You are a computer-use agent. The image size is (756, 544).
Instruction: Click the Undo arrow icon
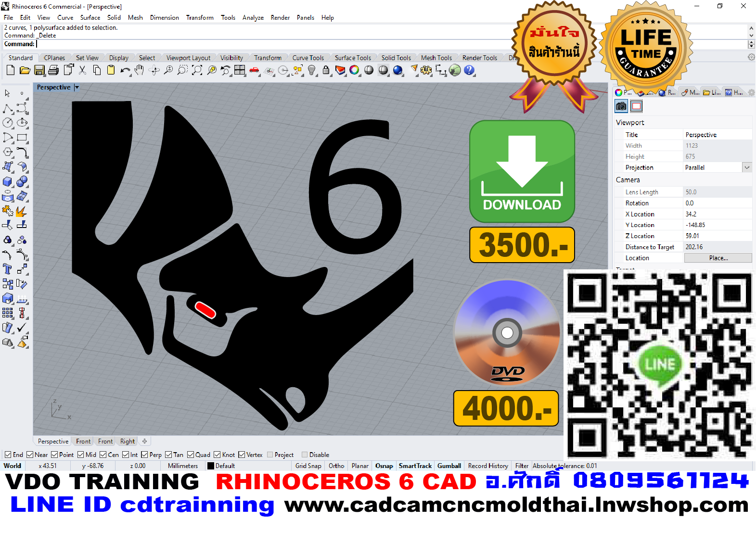click(125, 70)
